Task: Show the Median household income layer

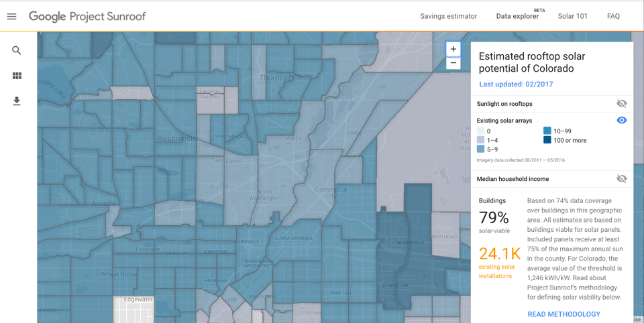Action: point(621,179)
